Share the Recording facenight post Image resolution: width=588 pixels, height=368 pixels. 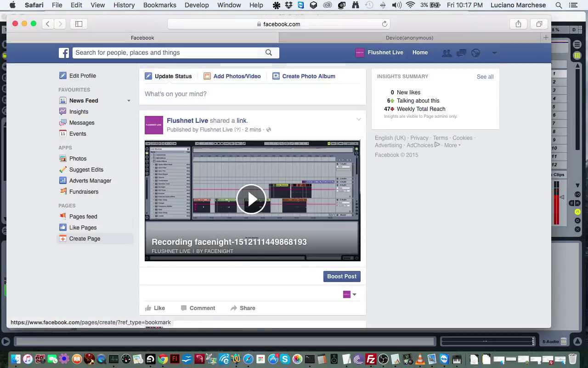click(243, 308)
